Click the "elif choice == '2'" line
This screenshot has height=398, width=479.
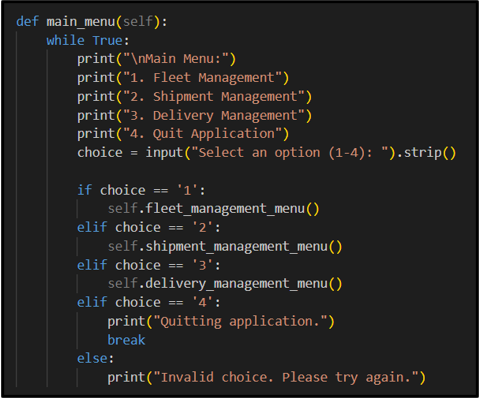click(x=149, y=228)
